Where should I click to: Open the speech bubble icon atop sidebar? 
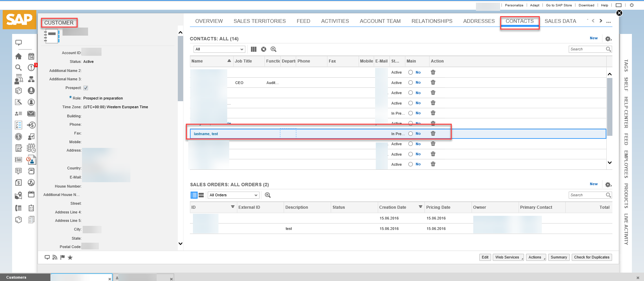pos(18,43)
